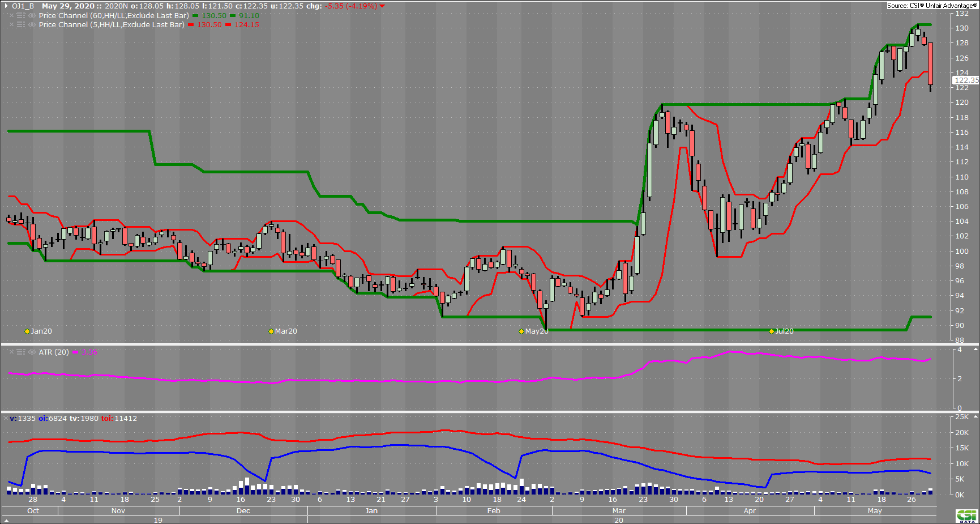
Task: Close the volume and open interest pane
Action: (6, 419)
